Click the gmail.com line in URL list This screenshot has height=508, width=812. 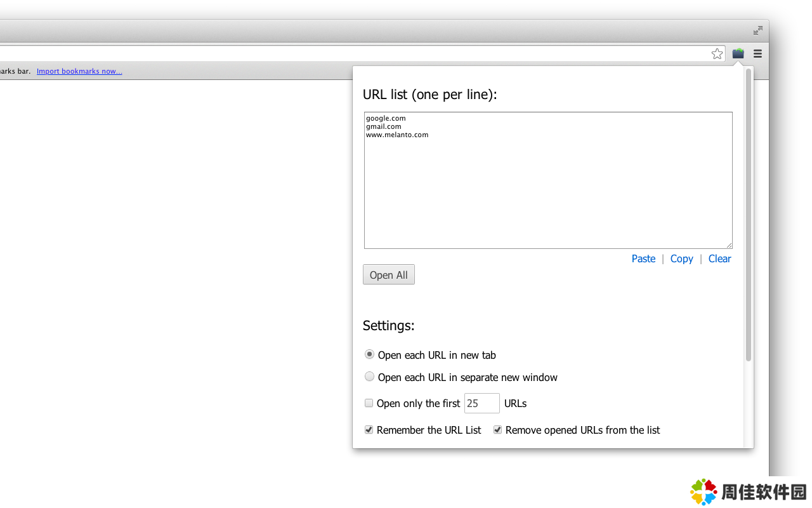(x=384, y=126)
